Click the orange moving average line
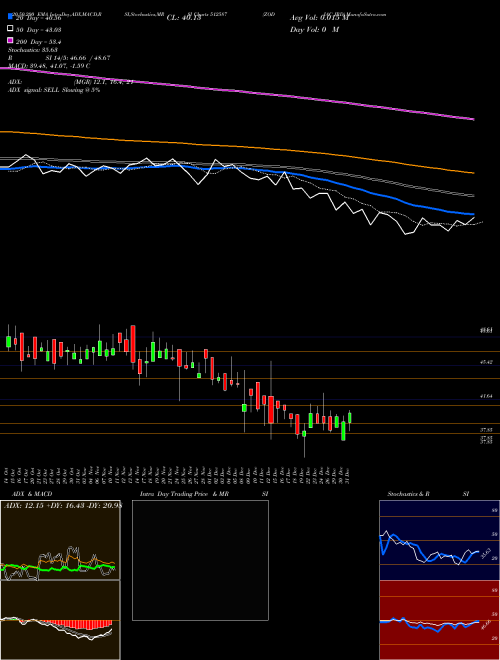The width and height of the screenshot is (500, 660). (237, 146)
